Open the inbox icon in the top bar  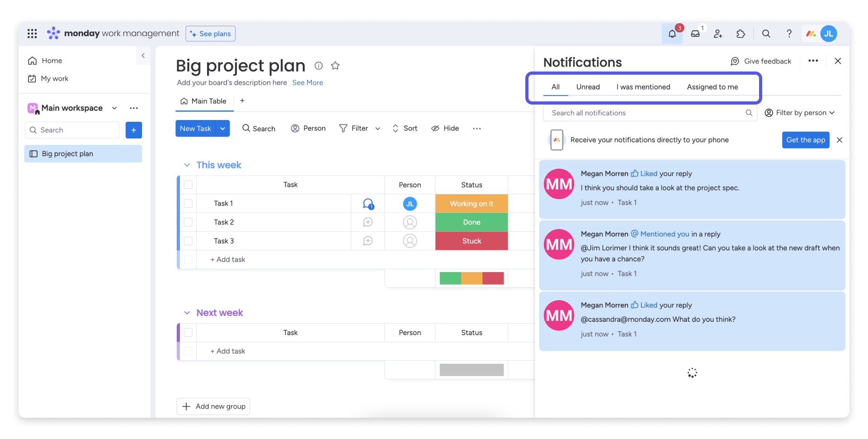(x=695, y=33)
